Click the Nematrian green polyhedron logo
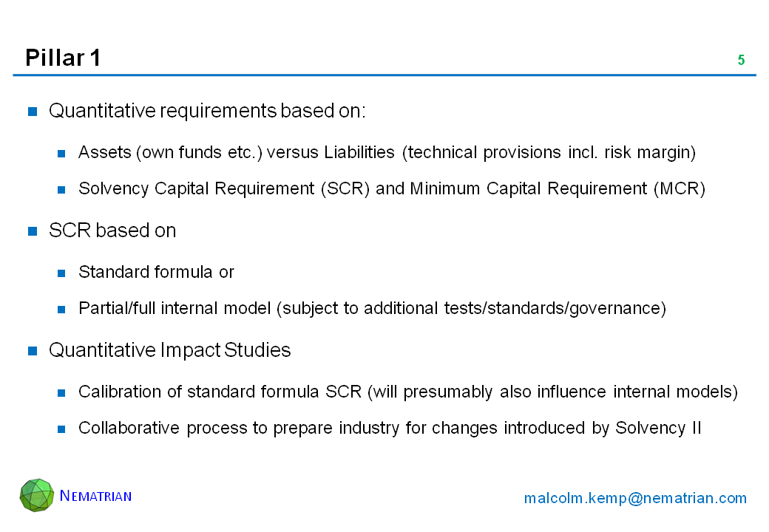 [x=37, y=495]
